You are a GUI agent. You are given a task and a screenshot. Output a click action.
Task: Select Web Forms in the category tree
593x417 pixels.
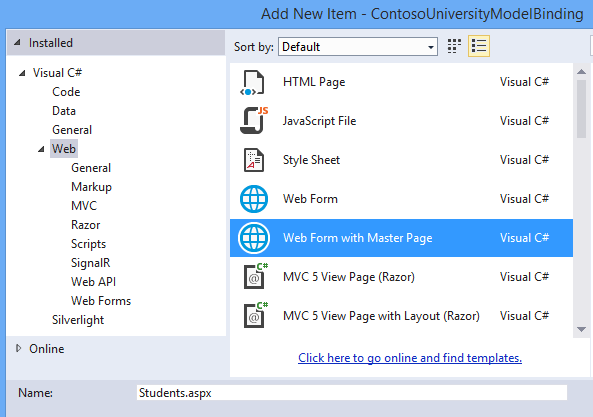[101, 301]
